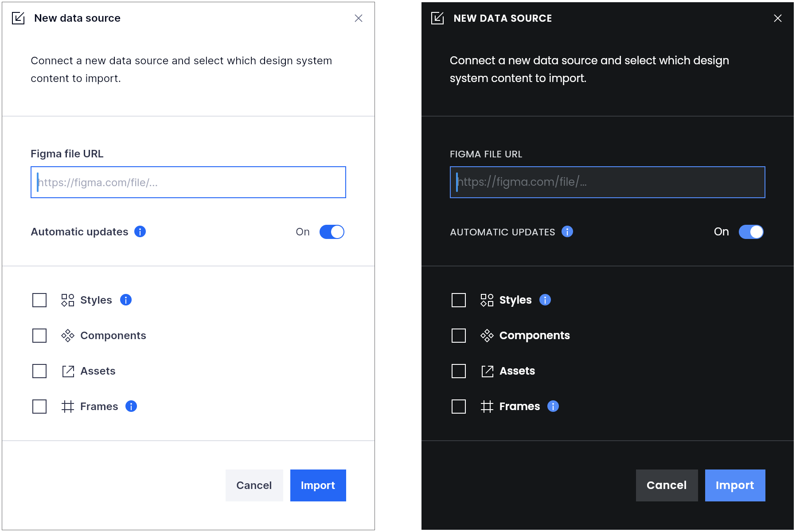Click the import icon in dark dialog header
The image size is (796, 532).
point(437,18)
